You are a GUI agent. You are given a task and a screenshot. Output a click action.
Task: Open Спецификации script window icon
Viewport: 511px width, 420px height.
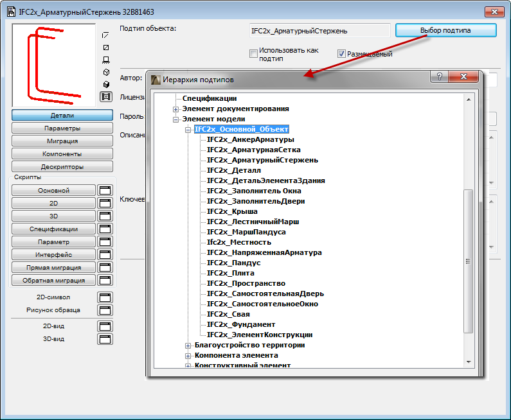105,229
